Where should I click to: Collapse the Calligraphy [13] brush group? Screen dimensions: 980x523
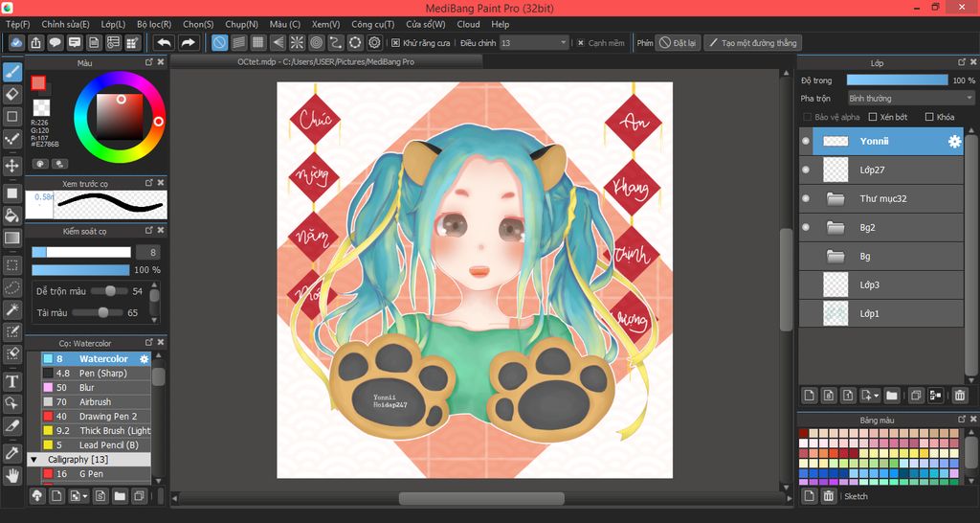(x=34, y=460)
